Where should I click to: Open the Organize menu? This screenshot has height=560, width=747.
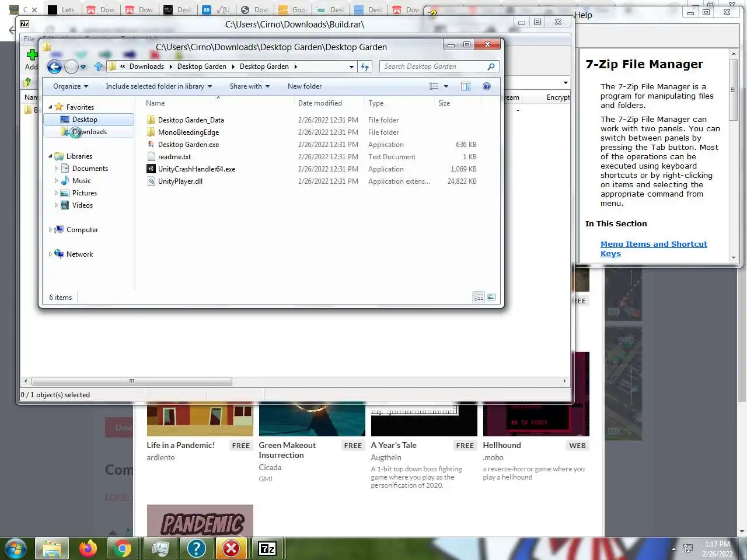click(x=71, y=86)
